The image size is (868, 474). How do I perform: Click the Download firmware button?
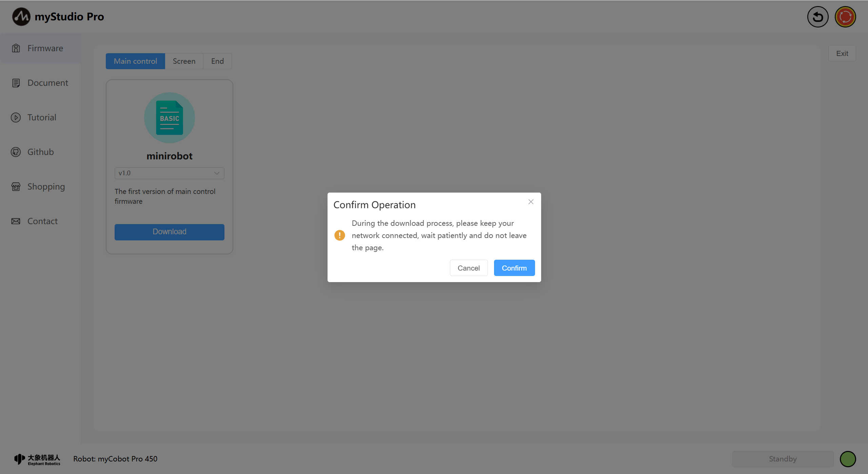(x=169, y=232)
